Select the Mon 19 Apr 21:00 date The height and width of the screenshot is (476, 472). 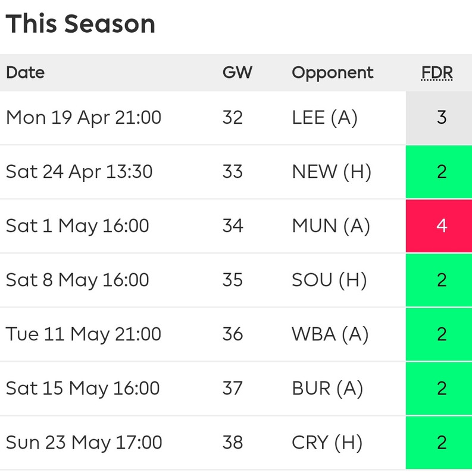coord(83,117)
